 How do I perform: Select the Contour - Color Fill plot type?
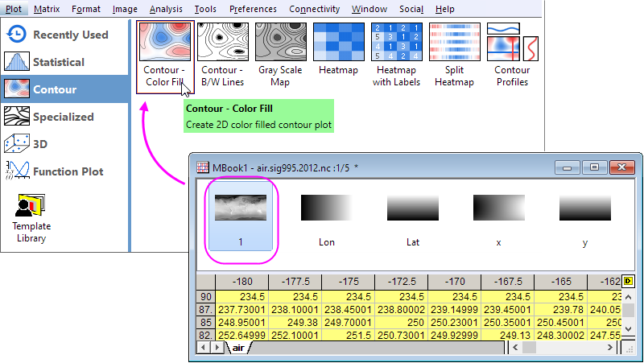pos(165,57)
